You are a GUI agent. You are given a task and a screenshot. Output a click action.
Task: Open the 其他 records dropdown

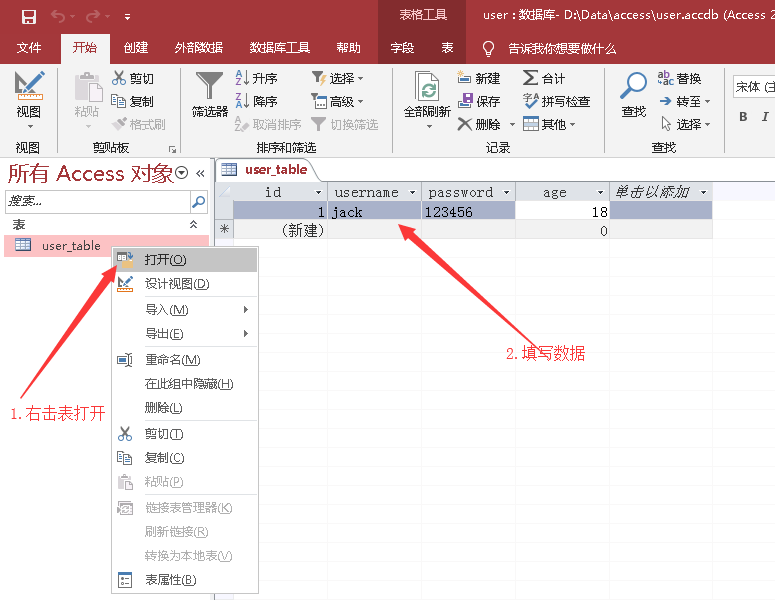pyautogui.click(x=549, y=124)
